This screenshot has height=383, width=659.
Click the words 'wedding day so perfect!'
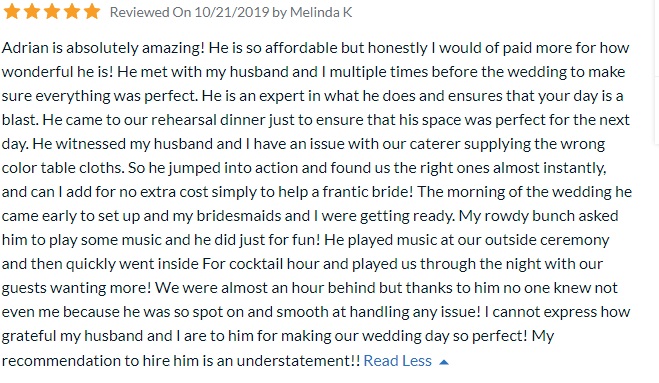point(445,336)
